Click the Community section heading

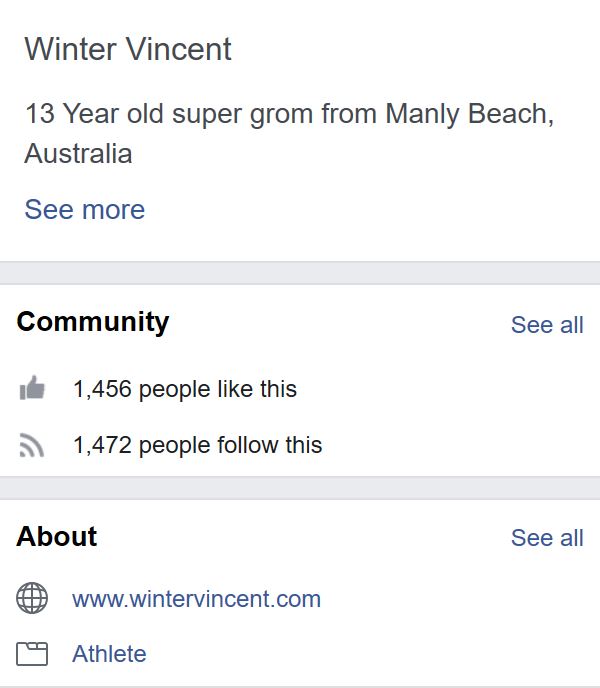(x=93, y=322)
